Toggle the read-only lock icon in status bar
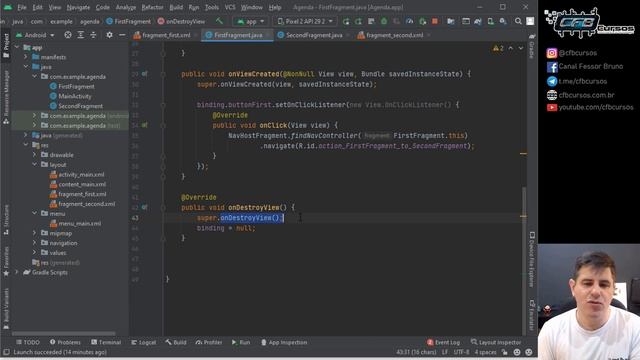Viewport: 640px width, 360px height. 504,352
